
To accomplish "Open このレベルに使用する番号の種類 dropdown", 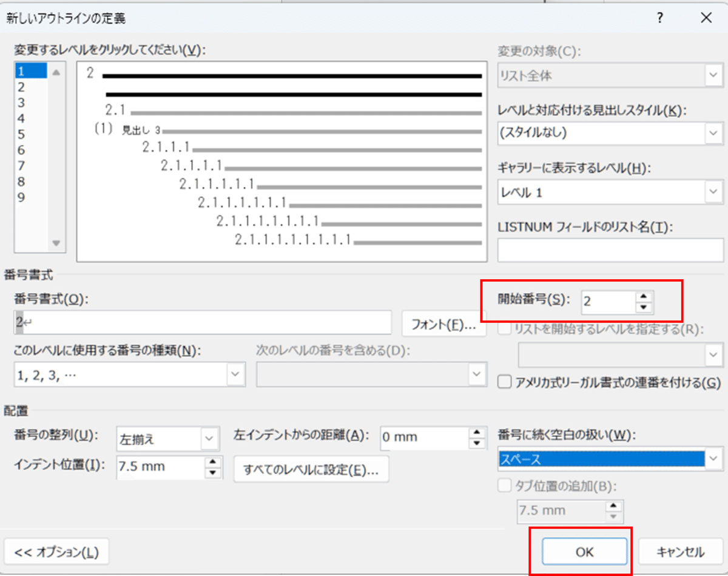I will [235, 375].
